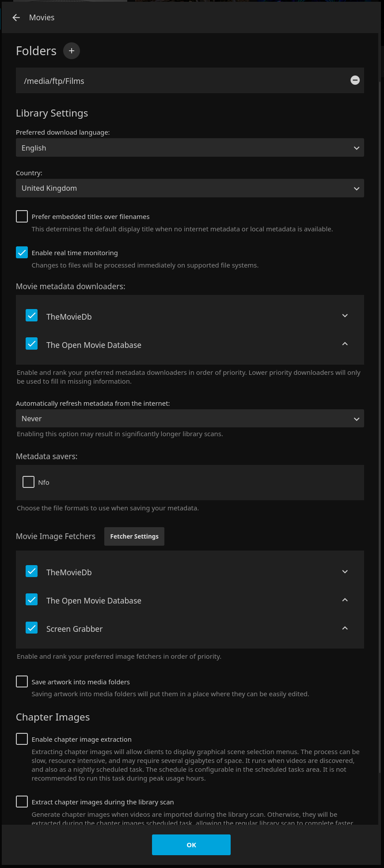Move TheMovieDb image fetcher down
This screenshot has height=868, width=384.
[345, 572]
